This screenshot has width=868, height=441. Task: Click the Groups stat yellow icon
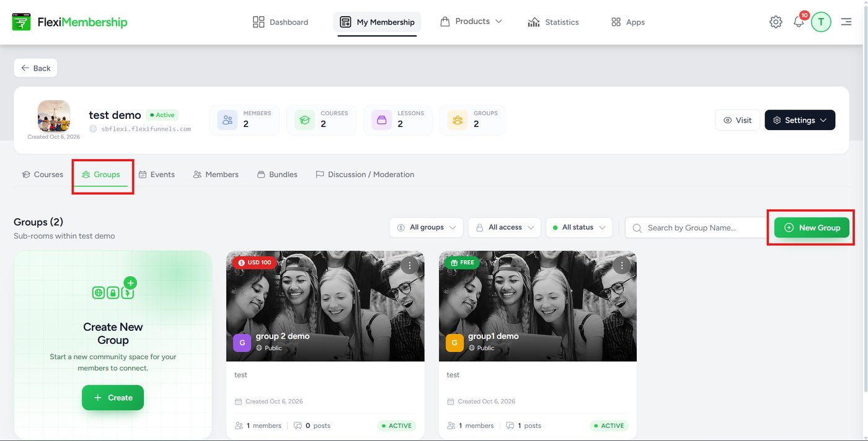pyautogui.click(x=458, y=120)
